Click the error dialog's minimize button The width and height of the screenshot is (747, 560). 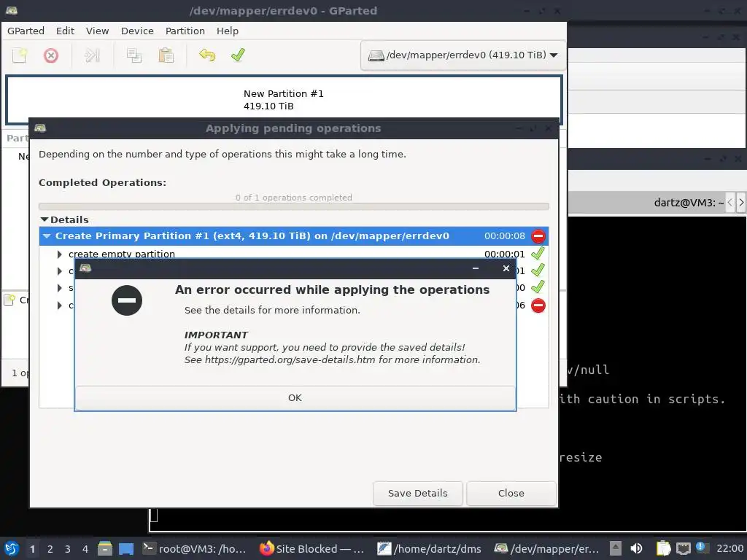(476, 268)
